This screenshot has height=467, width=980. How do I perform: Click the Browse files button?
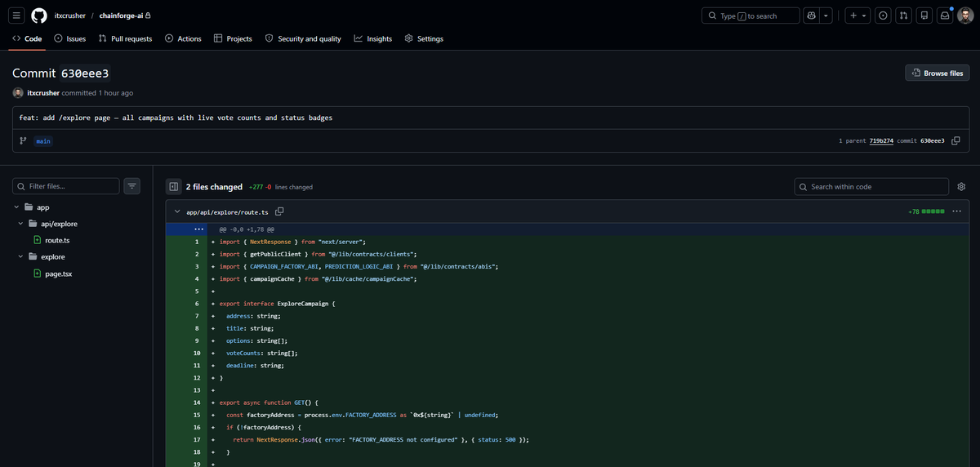[937, 73]
